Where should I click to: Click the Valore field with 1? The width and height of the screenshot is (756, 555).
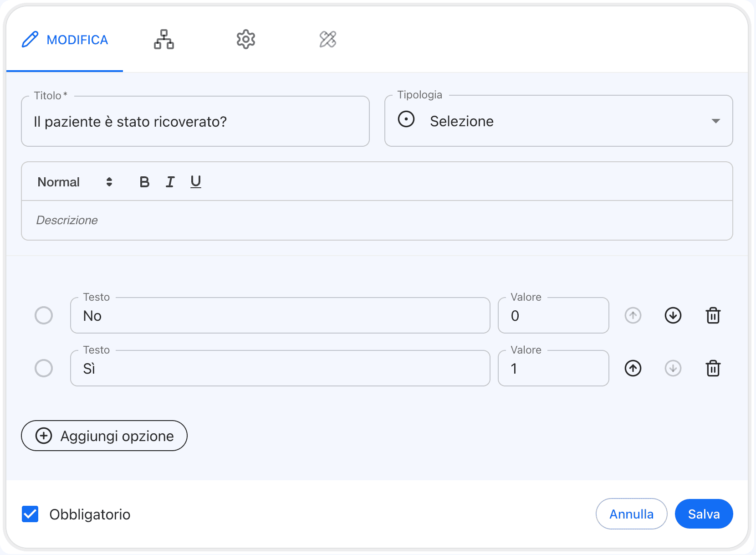tap(553, 368)
